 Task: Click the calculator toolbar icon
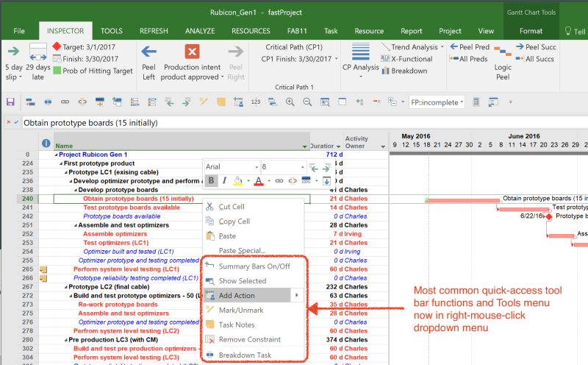click(476, 102)
